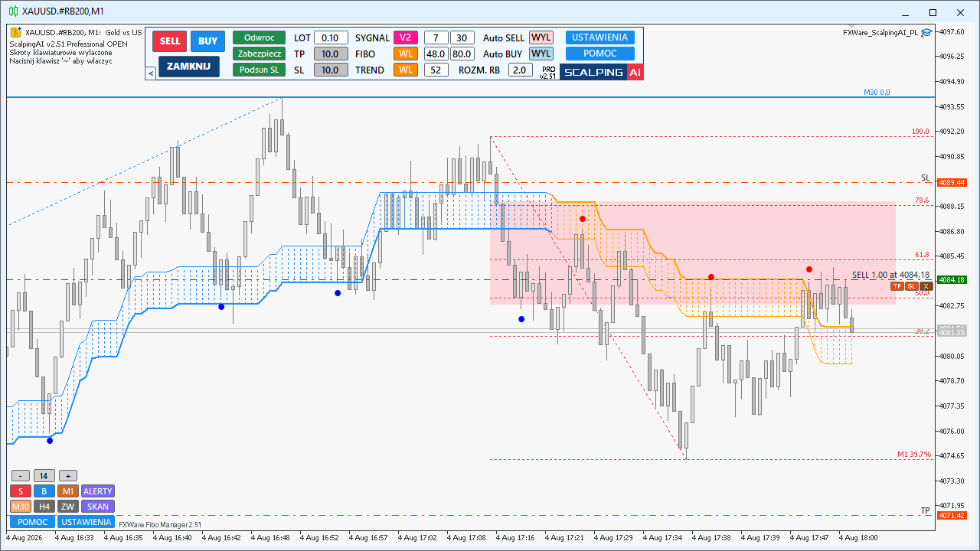Click the SYGNAL field showing 7
The width and height of the screenshot is (980, 551).
[x=436, y=37]
